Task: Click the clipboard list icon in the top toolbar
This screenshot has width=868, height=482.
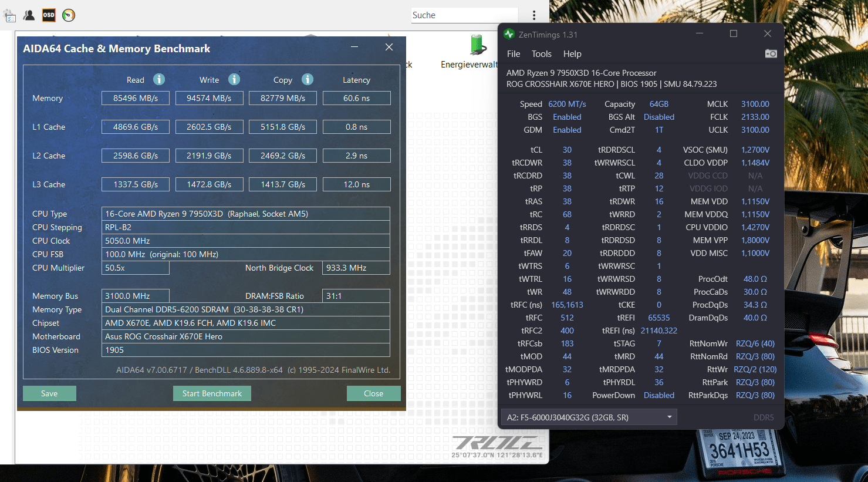Action: pyautogui.click(x=9, y=16)
